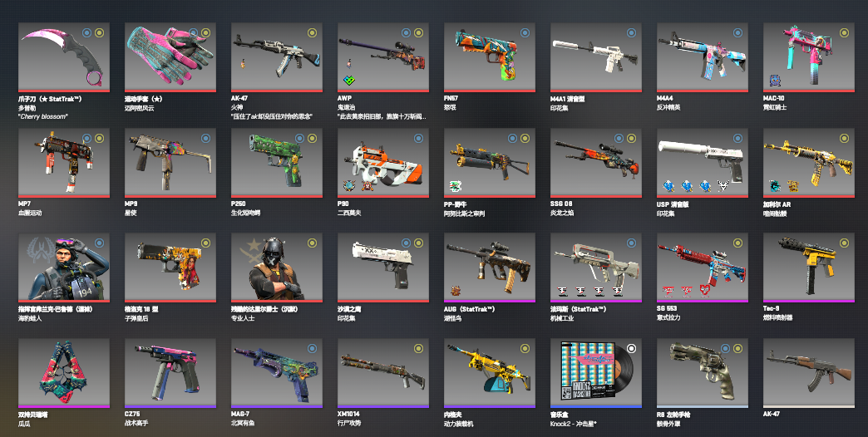
Task: Click the sticker under the AUG (StatTrak) weapon
Action: tap(456, 291)
